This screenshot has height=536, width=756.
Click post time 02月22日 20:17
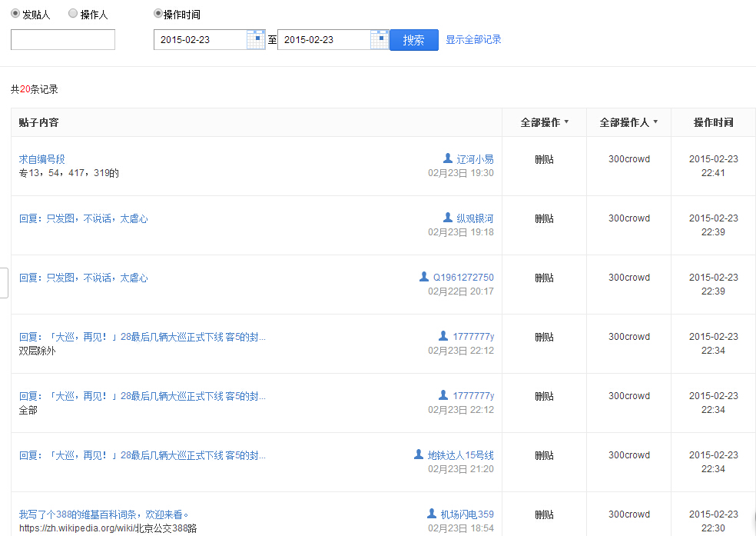tap(460, 291)
